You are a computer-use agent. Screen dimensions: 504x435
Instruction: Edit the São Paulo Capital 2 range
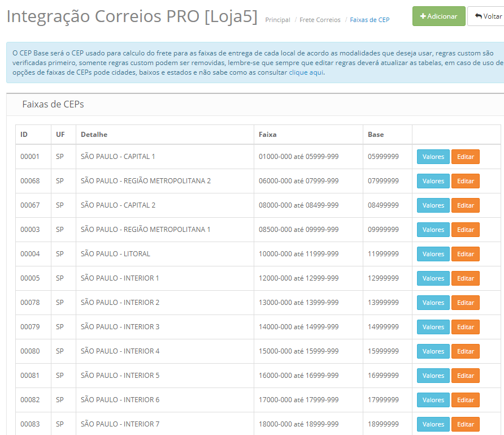point(465,205)
